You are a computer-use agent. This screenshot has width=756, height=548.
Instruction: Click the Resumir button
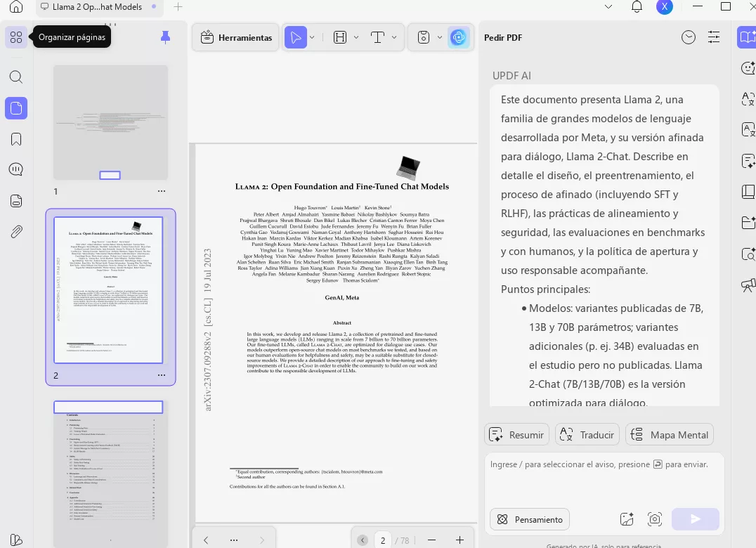[516, 435]
